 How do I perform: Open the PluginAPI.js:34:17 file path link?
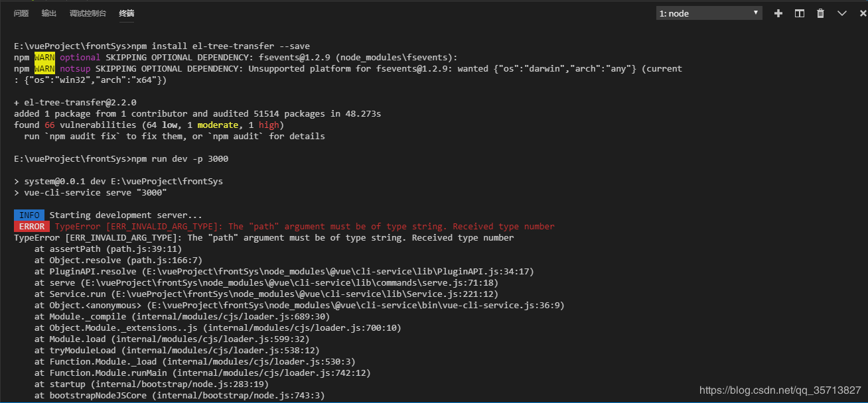(x=338, y=271)
